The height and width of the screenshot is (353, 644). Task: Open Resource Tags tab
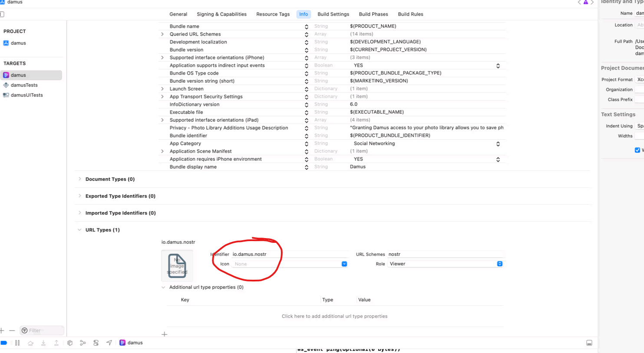[273, 14]
